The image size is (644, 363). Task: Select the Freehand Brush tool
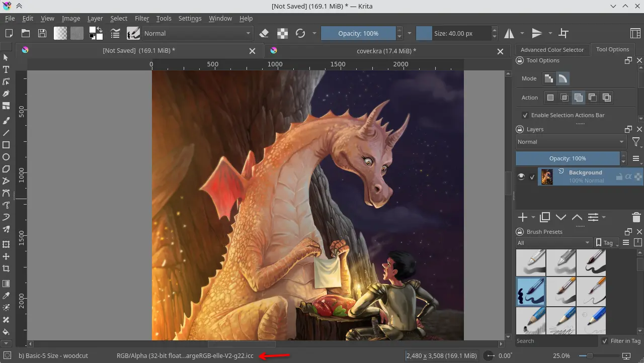tap(6, 121)
